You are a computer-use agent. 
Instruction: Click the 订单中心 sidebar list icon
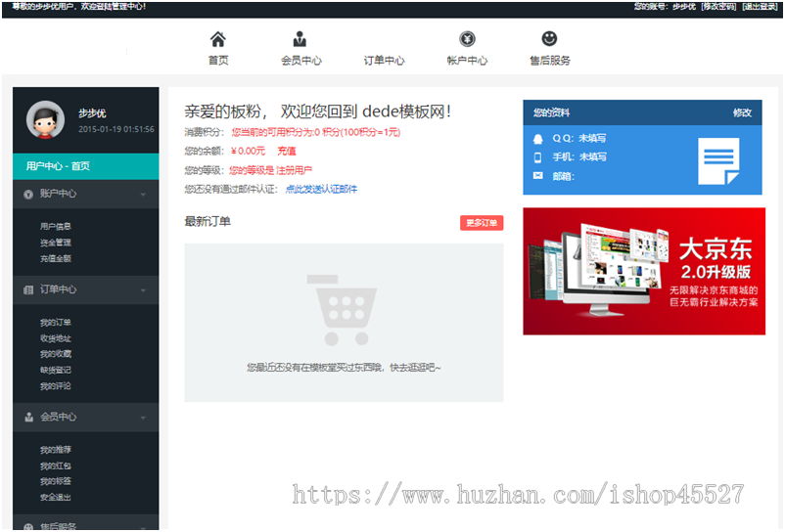click(x=28, y=290)
